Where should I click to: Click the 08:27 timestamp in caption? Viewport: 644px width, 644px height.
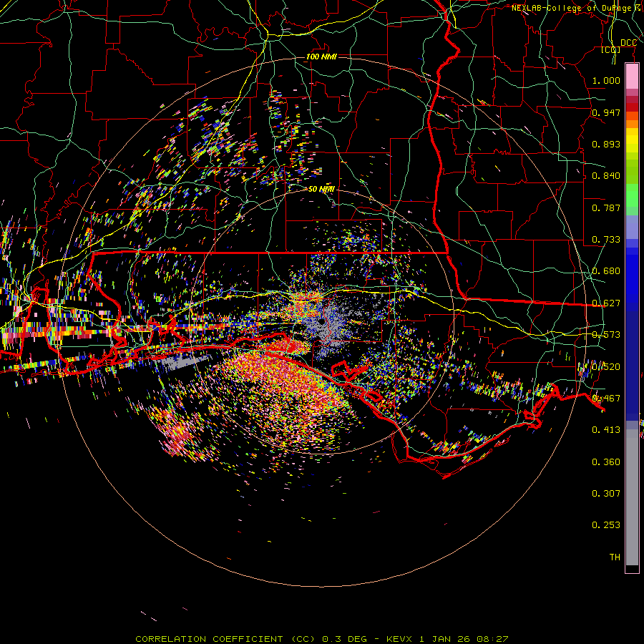pyautogui.click(x=492, y=639)
